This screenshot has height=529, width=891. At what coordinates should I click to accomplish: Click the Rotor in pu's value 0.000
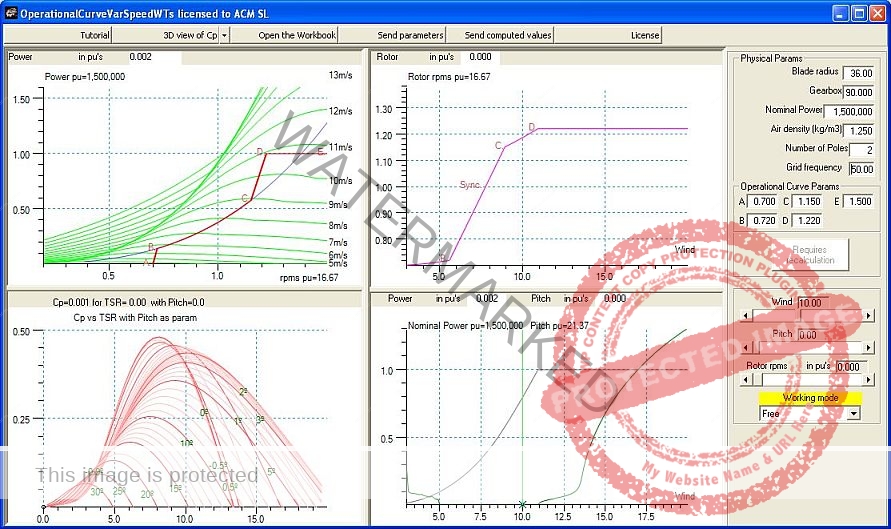pyautogui.click(x=481, y=57)
